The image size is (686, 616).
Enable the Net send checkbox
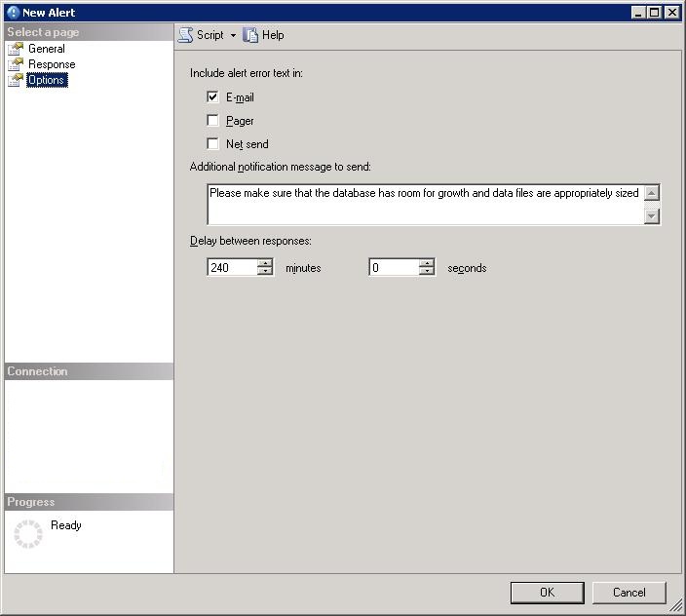212,143
